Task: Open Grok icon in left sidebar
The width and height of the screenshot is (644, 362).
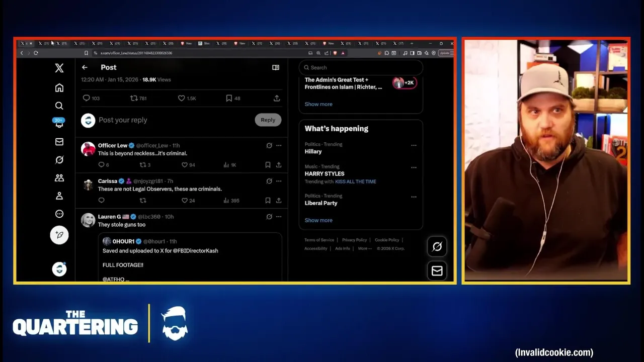Action: [x=59, y=160]
